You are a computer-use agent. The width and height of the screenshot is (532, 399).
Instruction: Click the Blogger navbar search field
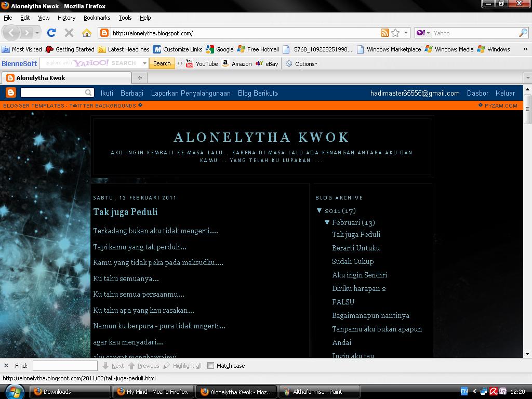pyautogui.click(x=57, y=92)
